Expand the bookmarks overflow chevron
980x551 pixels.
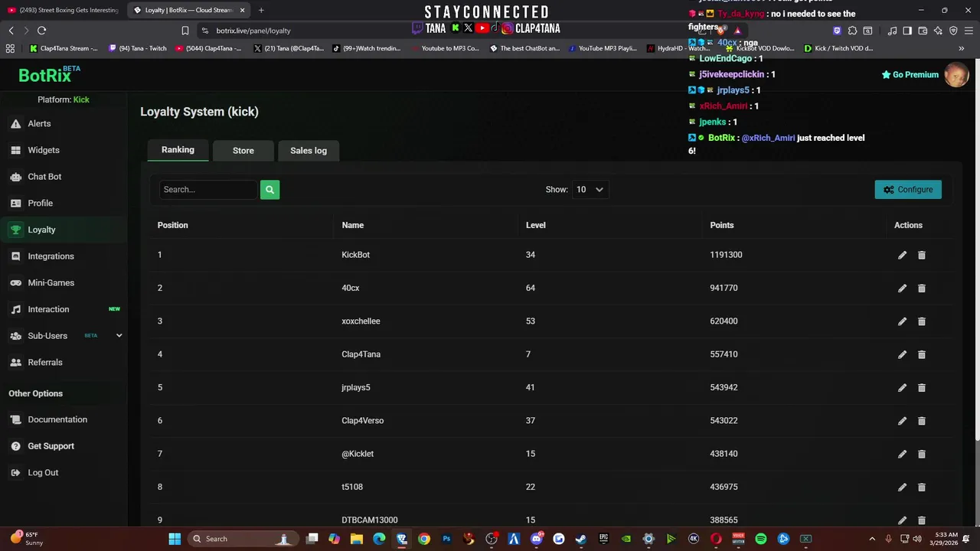click(962, 48)
